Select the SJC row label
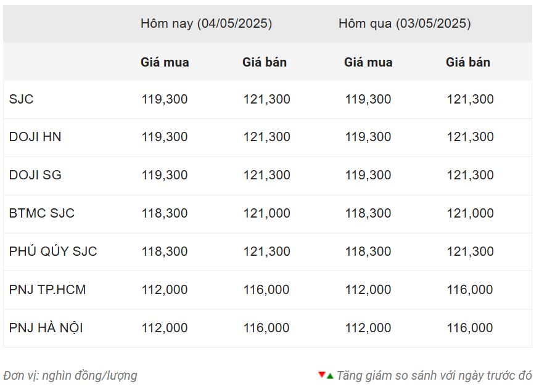The height and width of the screenshot is (392, 547). pyautogui.click(x=21, y=99)
